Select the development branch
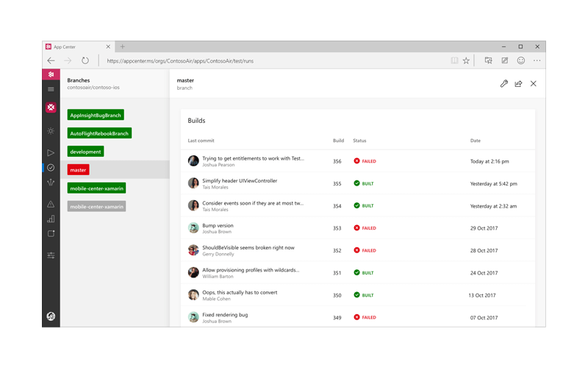 [85, 152]
